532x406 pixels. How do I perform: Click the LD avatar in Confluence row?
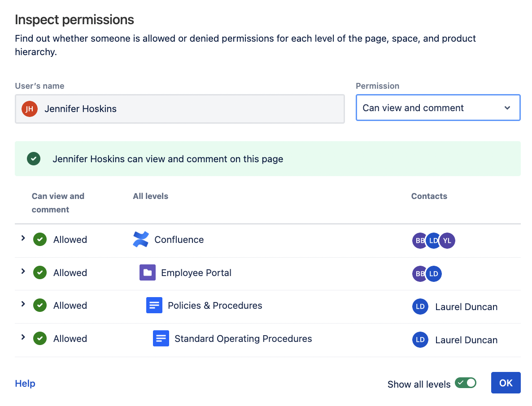[433, 241]
